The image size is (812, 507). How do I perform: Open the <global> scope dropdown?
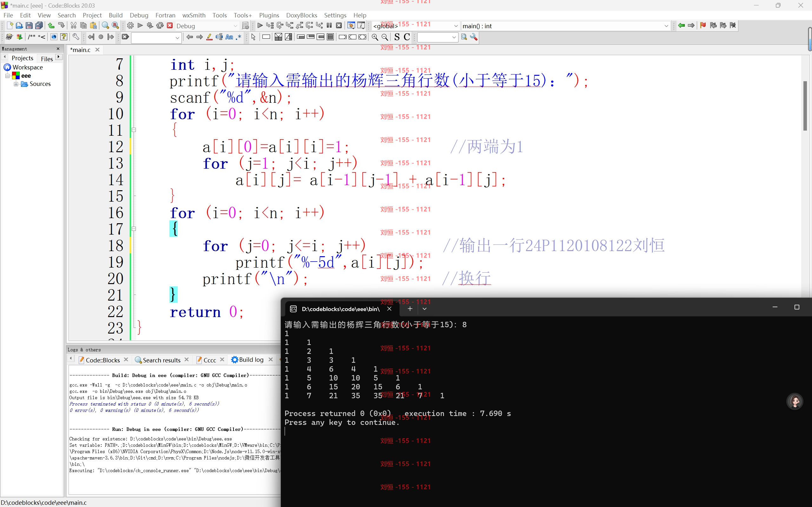[x=415, y=26]
